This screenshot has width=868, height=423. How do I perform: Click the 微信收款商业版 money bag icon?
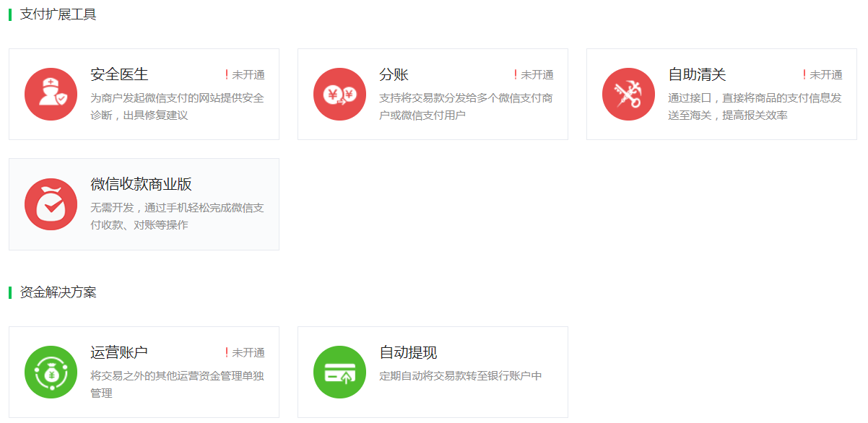51,204
